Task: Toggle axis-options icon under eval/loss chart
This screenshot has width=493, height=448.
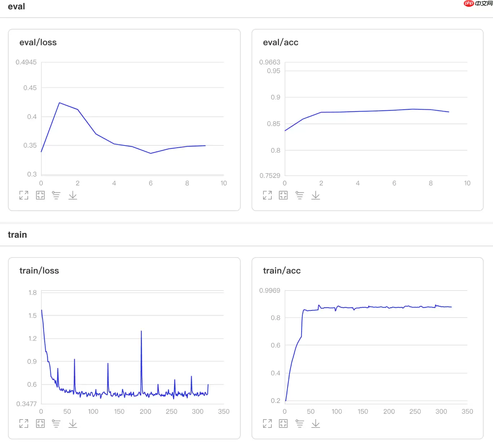Action: (x=56, y=195)
